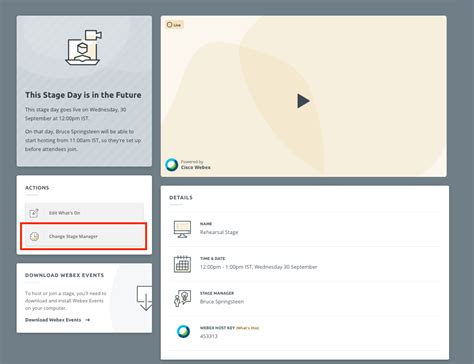Click the download arrow icon
This screenshot has height=364, width=474.
(144, 298)
